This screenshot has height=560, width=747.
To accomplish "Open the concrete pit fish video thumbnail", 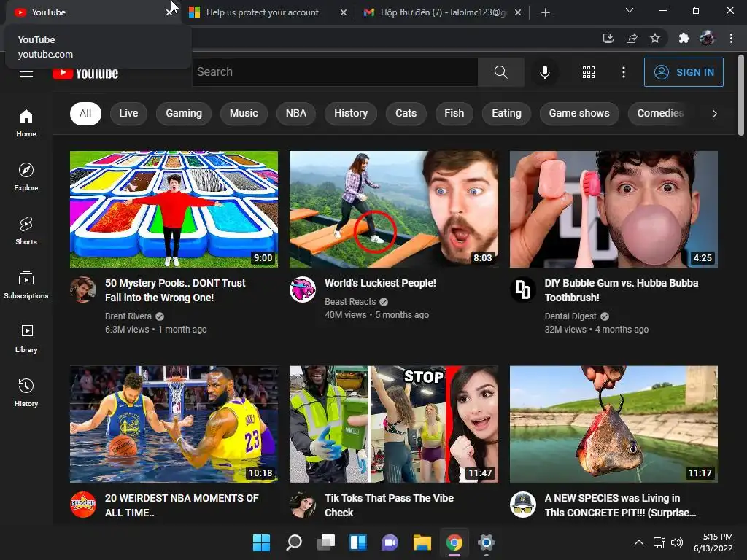I will (x=614, y=424).
